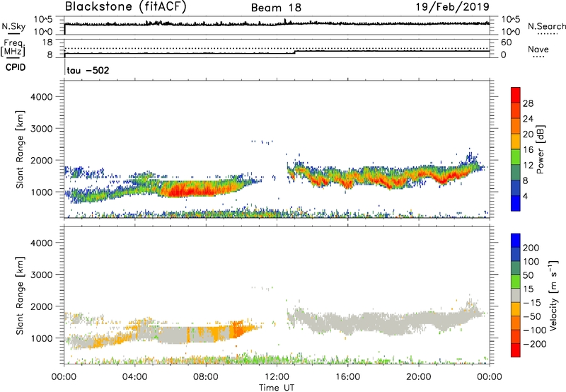
Task: Click the N.Search legend label
Action: coord(546,26)
